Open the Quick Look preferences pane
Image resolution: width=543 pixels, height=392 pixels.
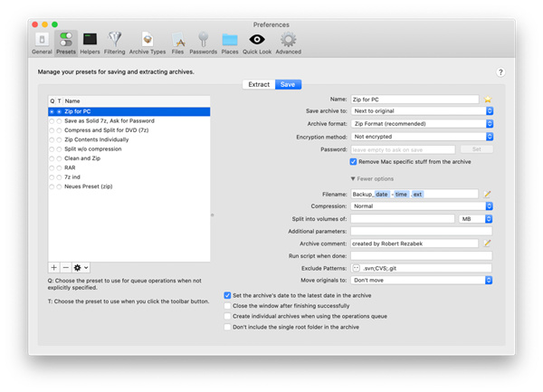click(x=257, y=43)
